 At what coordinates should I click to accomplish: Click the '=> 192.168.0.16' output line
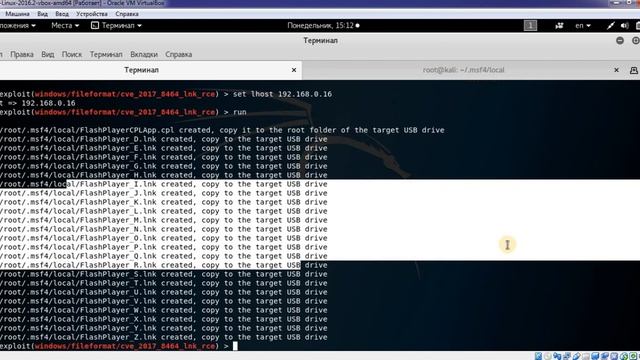click(38, 103)
